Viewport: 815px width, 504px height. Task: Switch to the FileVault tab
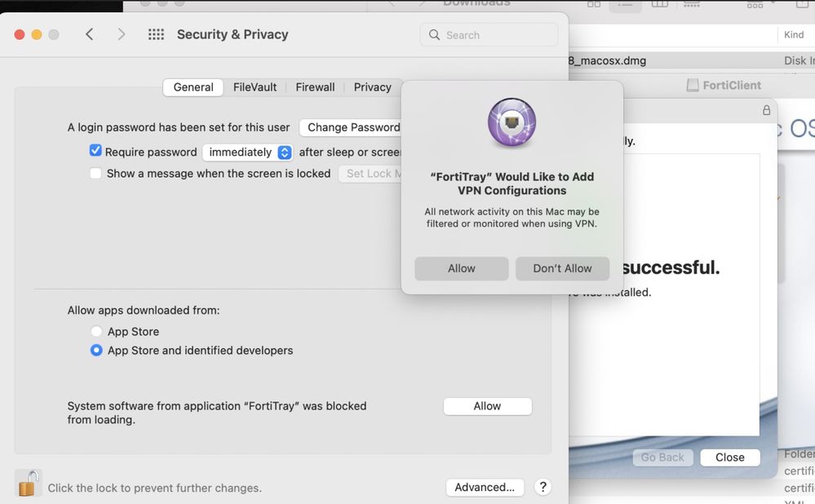coord(255,87)
